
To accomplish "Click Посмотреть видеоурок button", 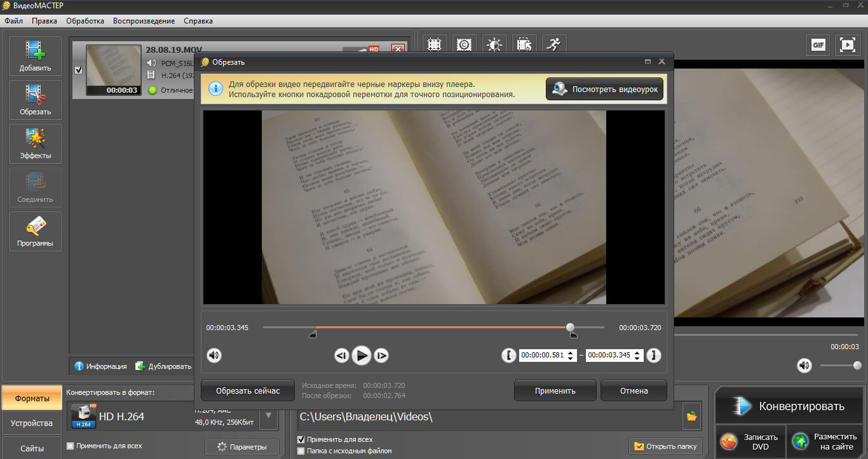I will click(605, 90).
